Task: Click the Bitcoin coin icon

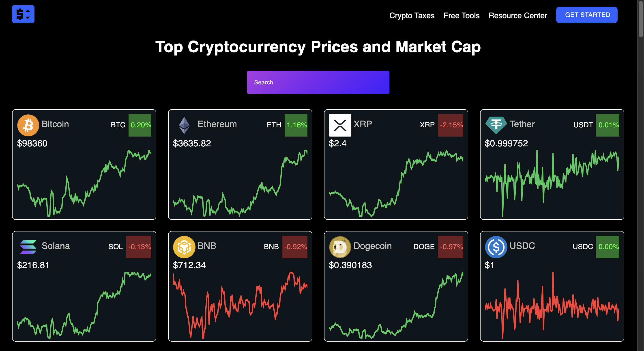Action: (28, 125)
